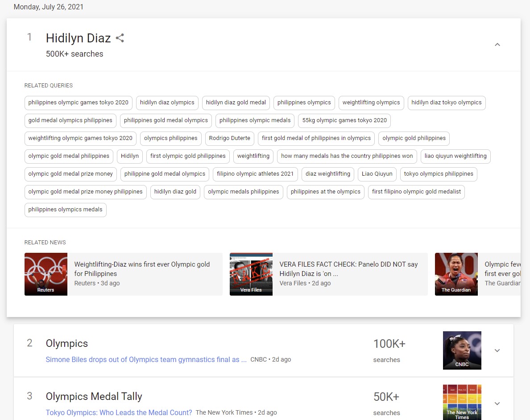
Task: Open the New York Times medal tally thumbnail
Action: point(462,402)
